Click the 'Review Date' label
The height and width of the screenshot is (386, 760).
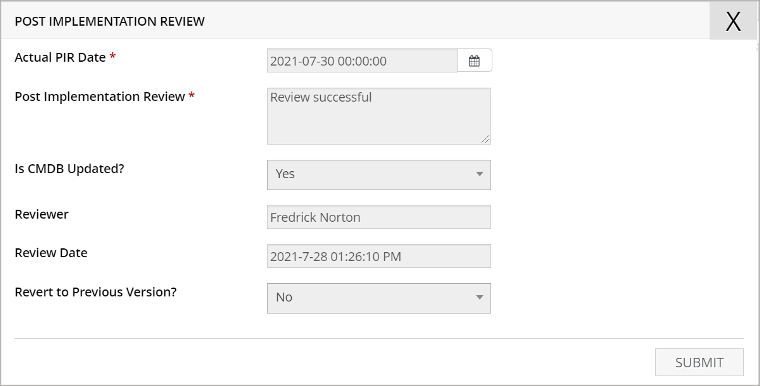tap(51, 253)
